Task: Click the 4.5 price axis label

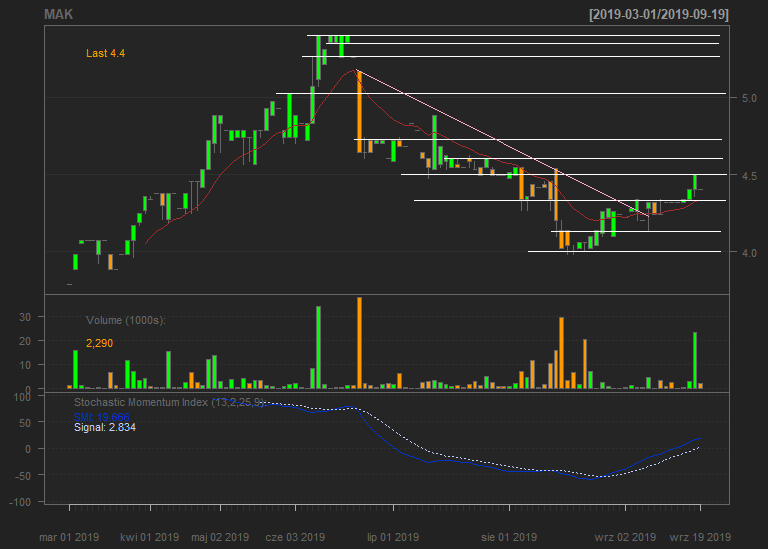Action: (x=749, y=175)
